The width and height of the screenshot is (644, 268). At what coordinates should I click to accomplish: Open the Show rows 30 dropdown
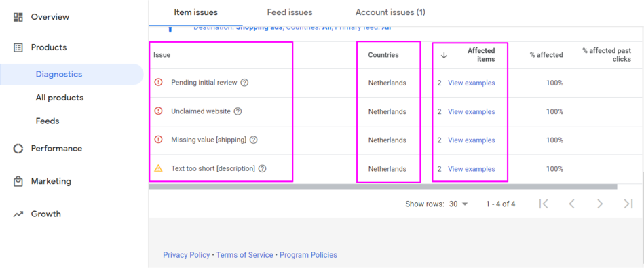(x=458, y=204)
